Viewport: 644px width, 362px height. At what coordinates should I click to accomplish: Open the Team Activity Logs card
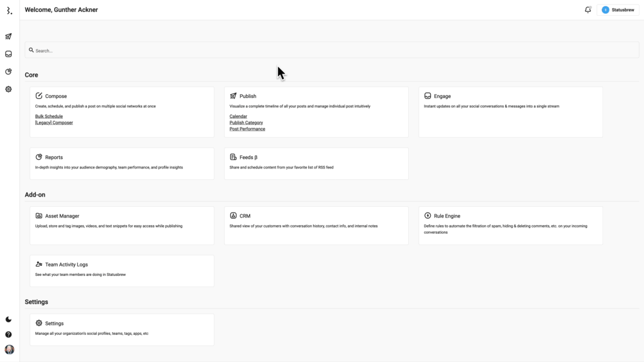click(121, 270)
